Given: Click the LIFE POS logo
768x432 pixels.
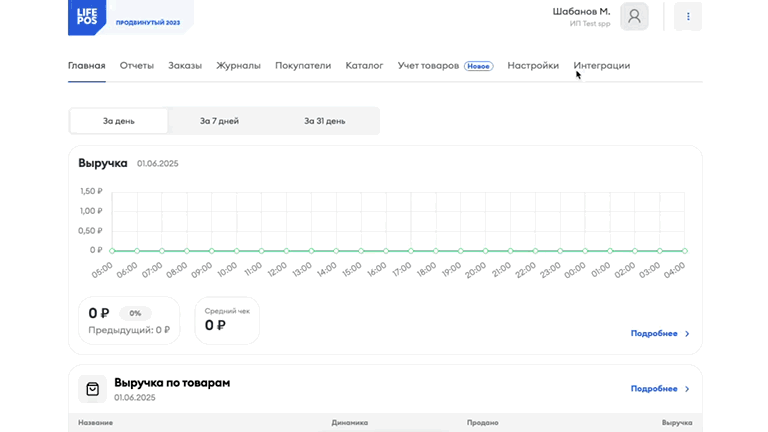Looking at the screenshot, I should (x=87, y=17).
